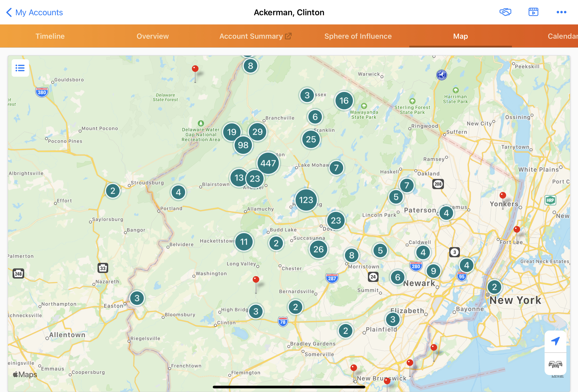Open the media presentation icon

pos(533,12)
